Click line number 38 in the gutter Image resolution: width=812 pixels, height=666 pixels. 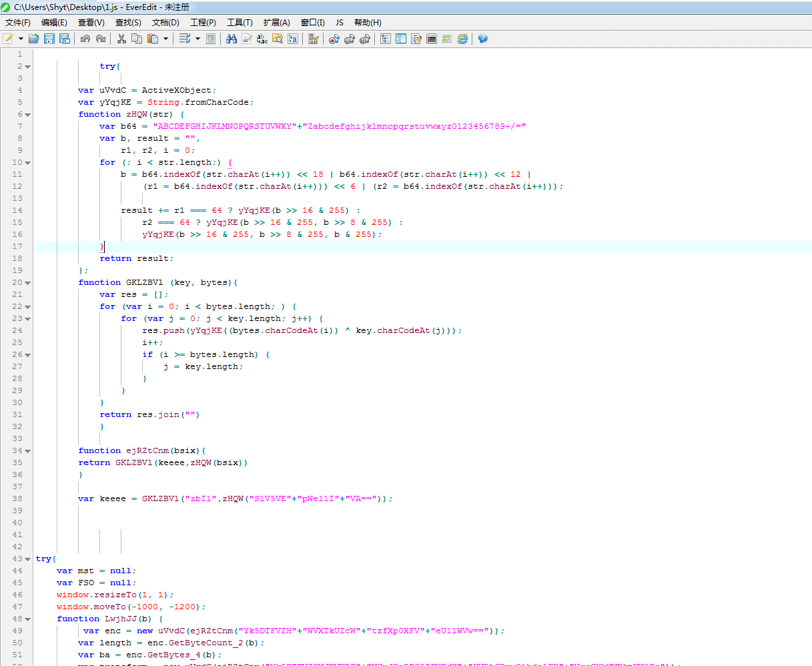click(x=17, y=498)
